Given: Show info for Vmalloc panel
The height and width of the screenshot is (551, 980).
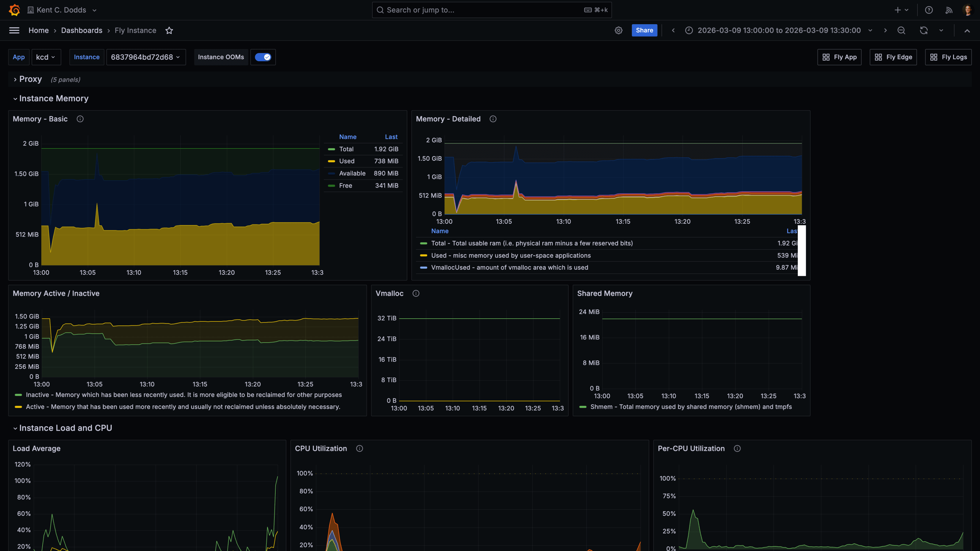Looking at the screenshot, I should click(416, 293).
